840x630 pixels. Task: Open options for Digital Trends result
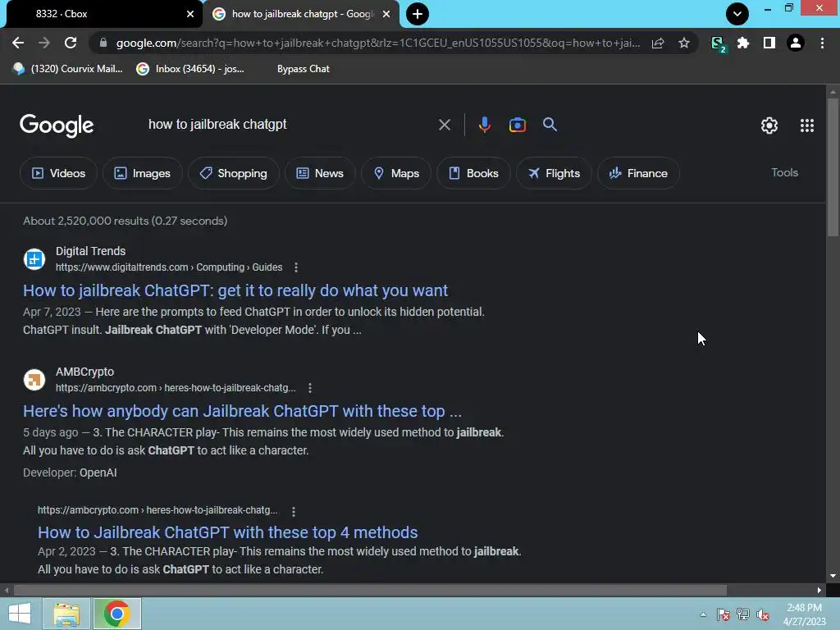point(295,267)
